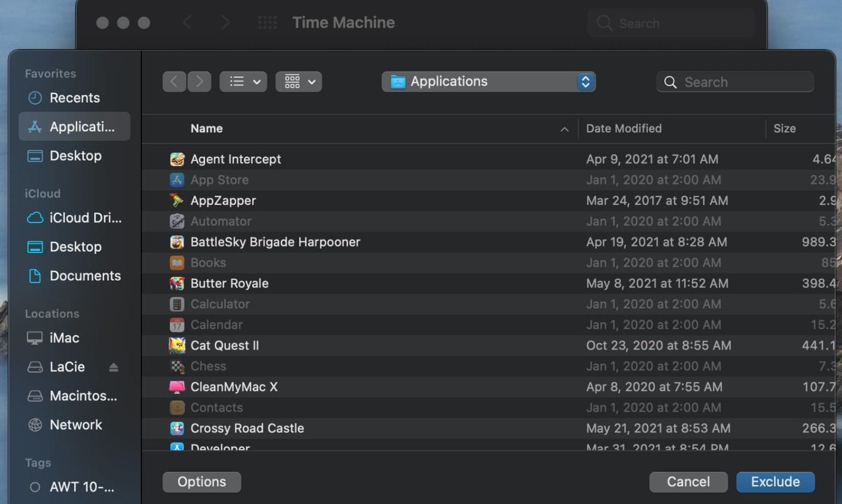This screenshot has height=504, width=842.
Task: Select the AWT 10 tag circle
Action: (35, 487)
